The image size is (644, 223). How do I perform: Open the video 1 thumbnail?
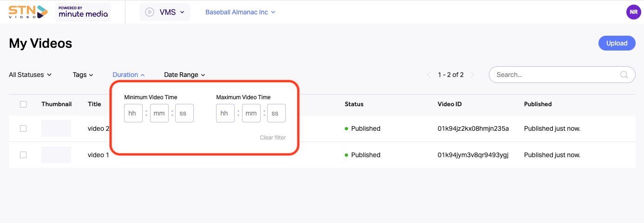pos(56,155)
